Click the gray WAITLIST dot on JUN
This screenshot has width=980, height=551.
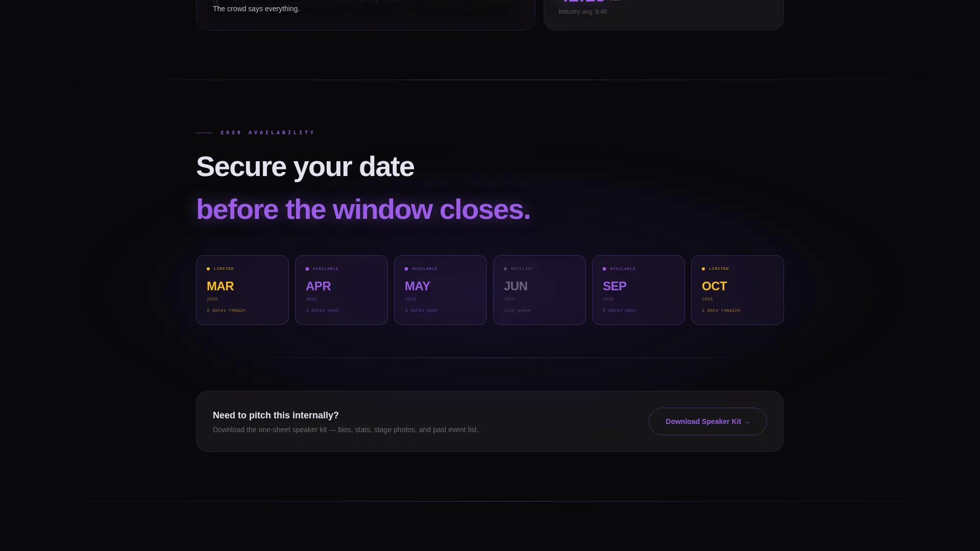click(505, 269)
